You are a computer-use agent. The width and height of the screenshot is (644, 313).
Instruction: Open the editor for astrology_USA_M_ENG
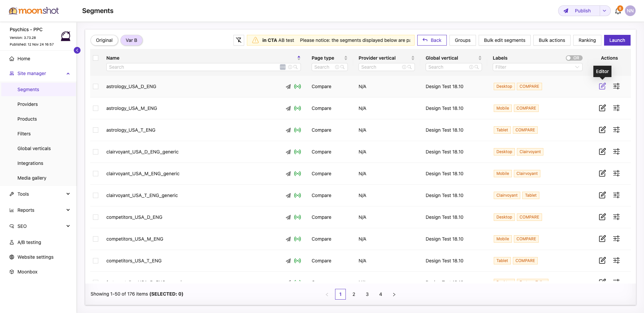(602, 108)
